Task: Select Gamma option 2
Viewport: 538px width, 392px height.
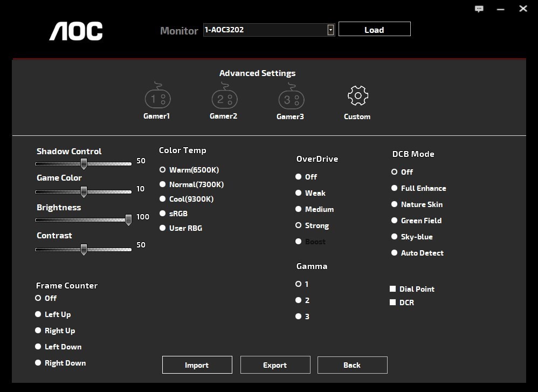Action: click(299, 300)
